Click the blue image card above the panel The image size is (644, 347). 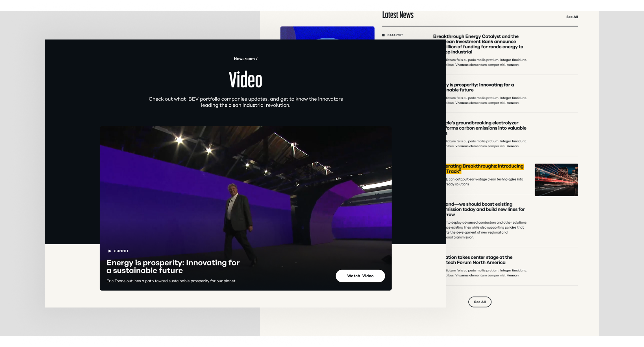tap(327, 33)
